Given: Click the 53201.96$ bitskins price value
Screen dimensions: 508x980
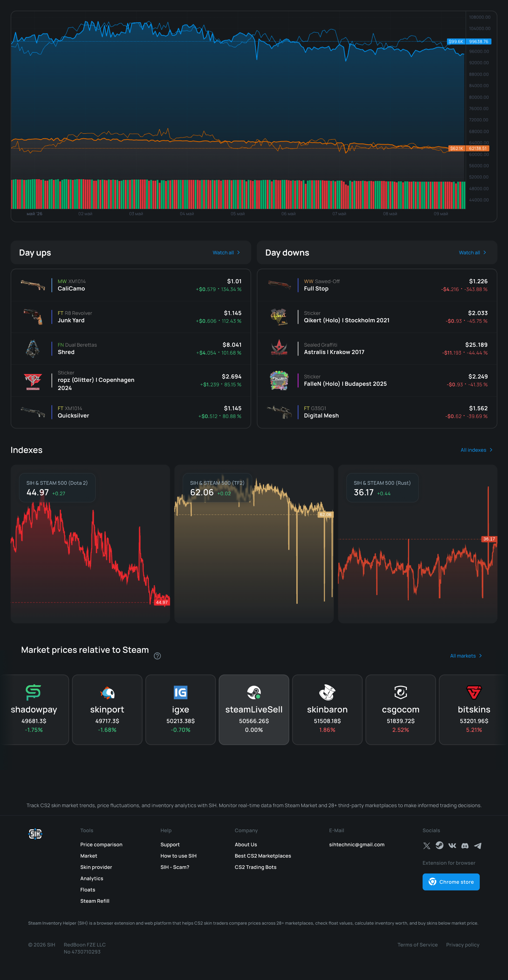Looking at the screenshot, I should [474, 721].
